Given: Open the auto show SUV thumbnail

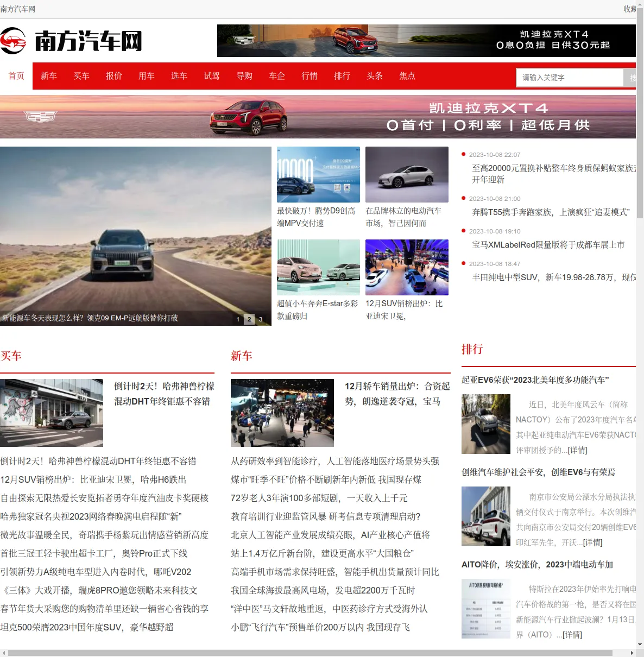Looking at the screenshot, I should (x=407, y=267).
